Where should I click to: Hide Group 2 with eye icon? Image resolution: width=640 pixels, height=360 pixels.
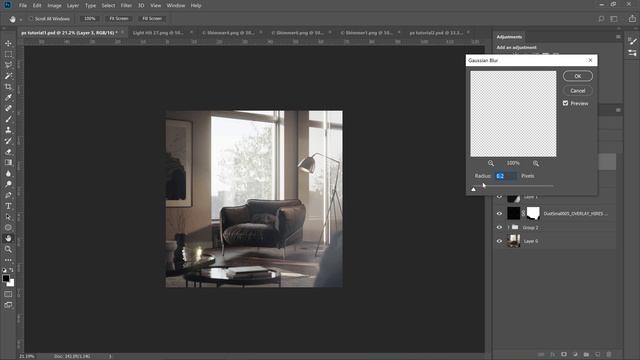coord(499,227)
